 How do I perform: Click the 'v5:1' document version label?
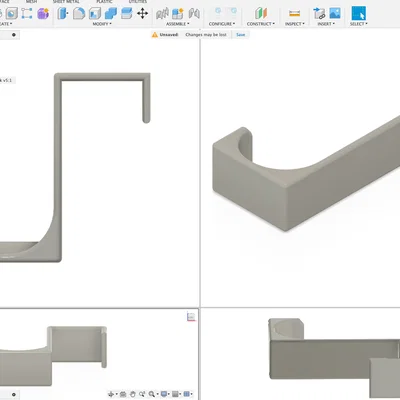6,80
